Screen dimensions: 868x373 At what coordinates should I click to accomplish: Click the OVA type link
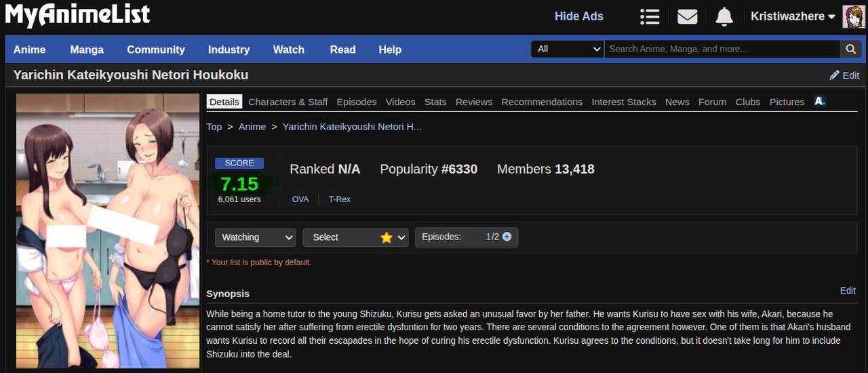click(x=300, y=199)
